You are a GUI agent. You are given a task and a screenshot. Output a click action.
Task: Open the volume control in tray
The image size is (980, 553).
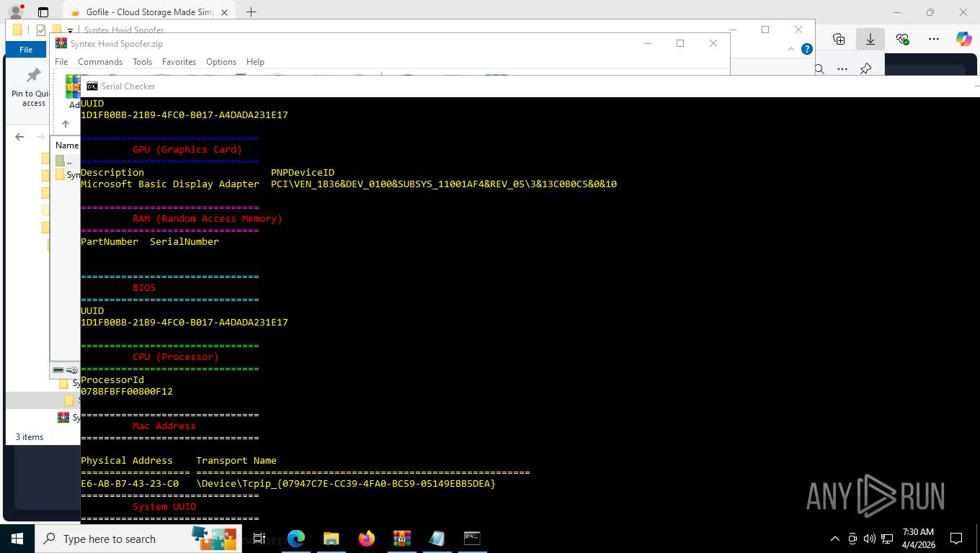870,539
